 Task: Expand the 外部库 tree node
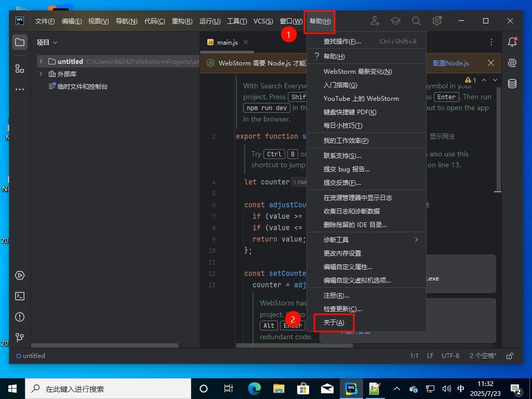point(41,74)
